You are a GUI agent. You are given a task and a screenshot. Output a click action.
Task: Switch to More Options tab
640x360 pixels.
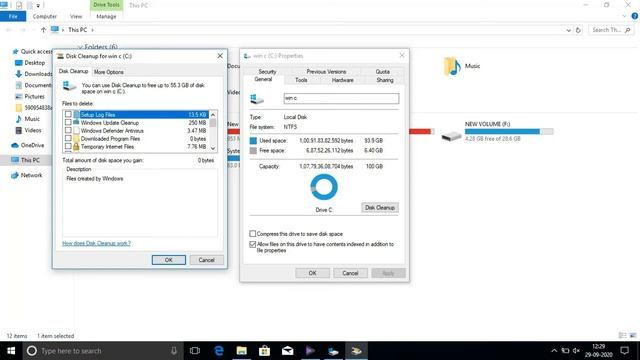pyautogui.click(x=109, y=72)
